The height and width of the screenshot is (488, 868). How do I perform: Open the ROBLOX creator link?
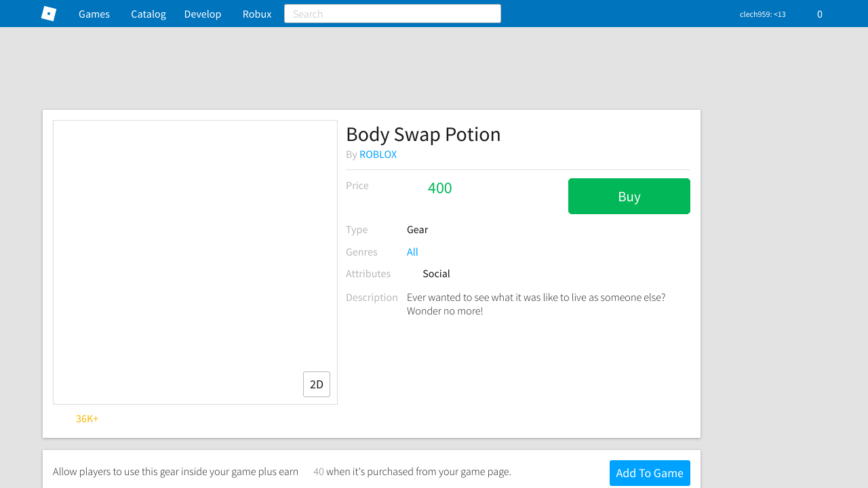pos(378,155)
